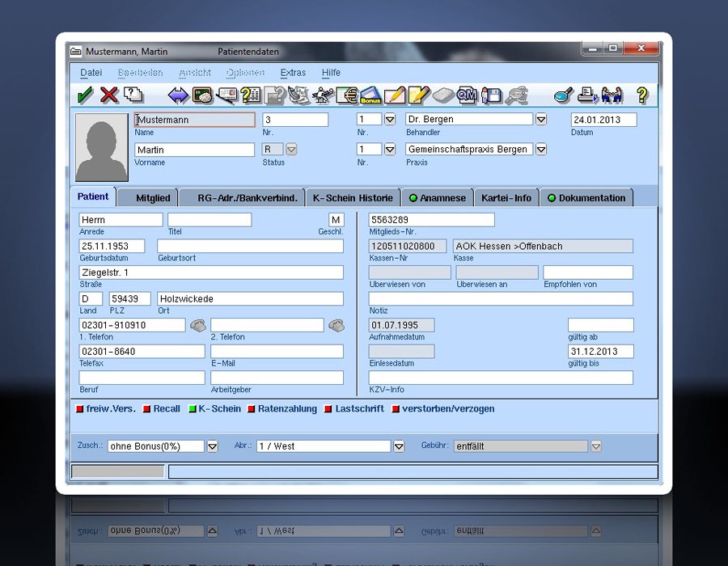This screenshot has height=566, width=728.
Task: Click the patient photo placeholder
Action: pyautogui.click(x=102, y=147)
